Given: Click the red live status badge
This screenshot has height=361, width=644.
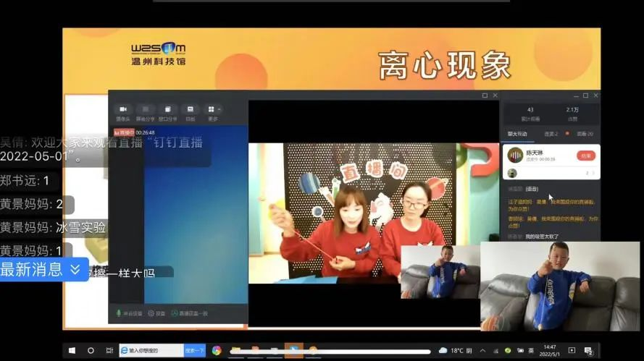Looking at the screenshot, I should 124,132.
